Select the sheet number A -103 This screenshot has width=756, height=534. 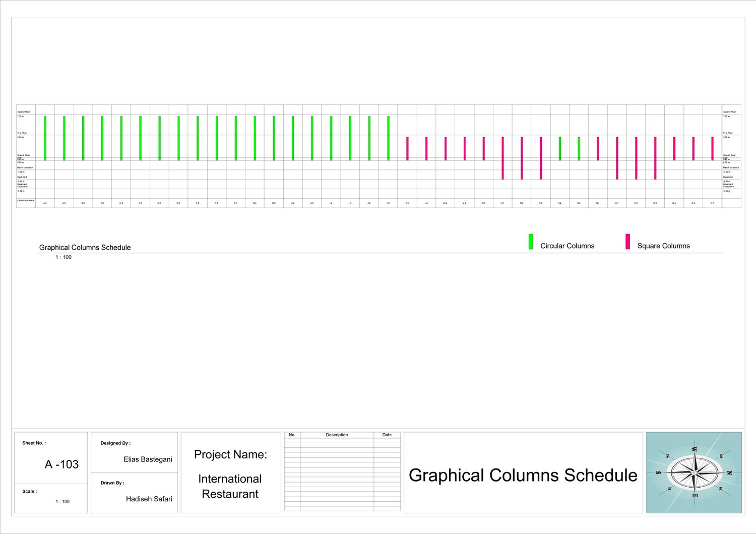61,464
